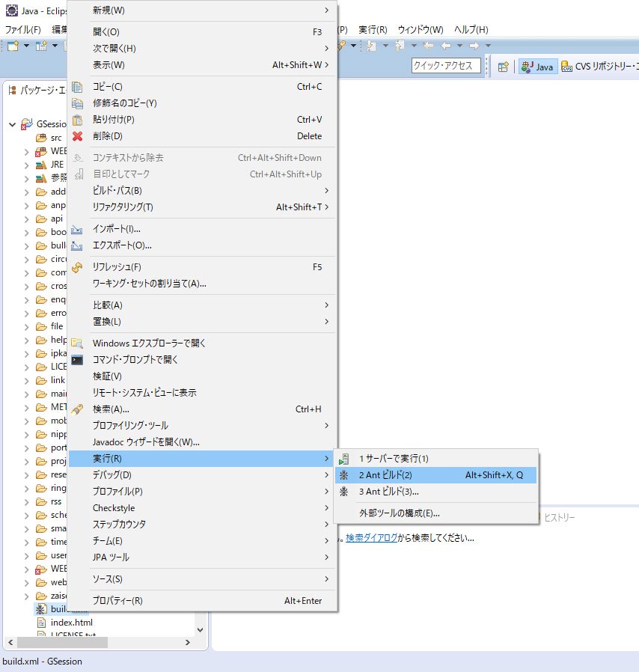Click the build.xml ant file icon
Image resolution: width=639 pixels, height=672 pixels.
40,609
